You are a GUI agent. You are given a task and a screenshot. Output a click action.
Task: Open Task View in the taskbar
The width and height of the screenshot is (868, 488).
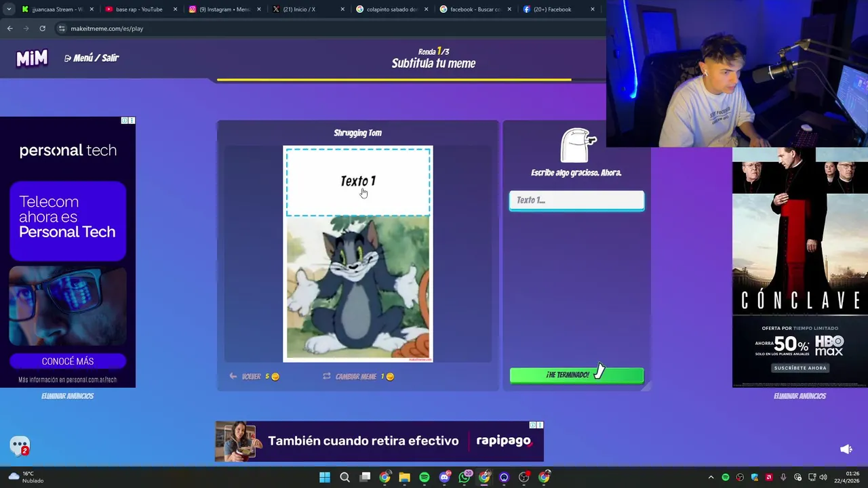(365, 477)
